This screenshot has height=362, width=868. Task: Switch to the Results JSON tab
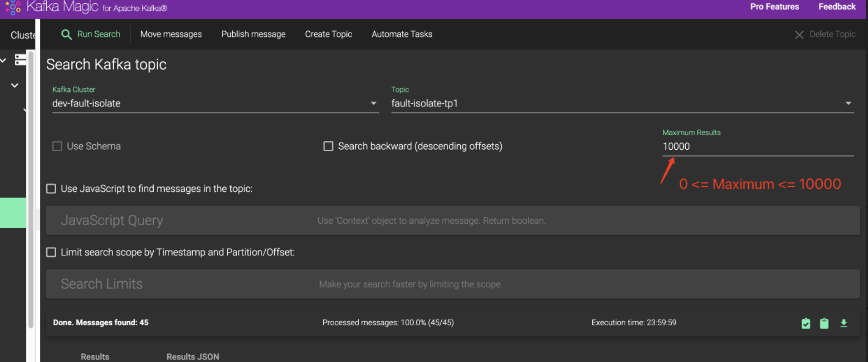click(193, 357)
